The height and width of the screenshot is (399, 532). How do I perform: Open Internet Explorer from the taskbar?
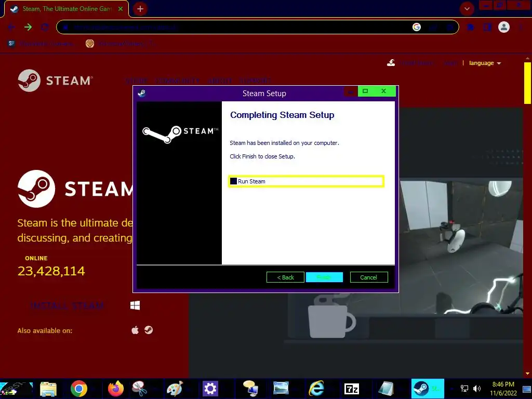click(316, 389)
